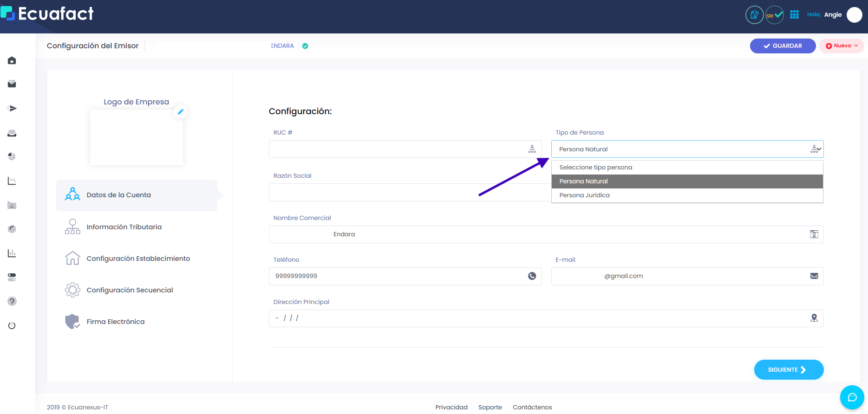The image size is (868, 414).
Task: Open the apps grid icon in header
Action: tap(794, 15)
